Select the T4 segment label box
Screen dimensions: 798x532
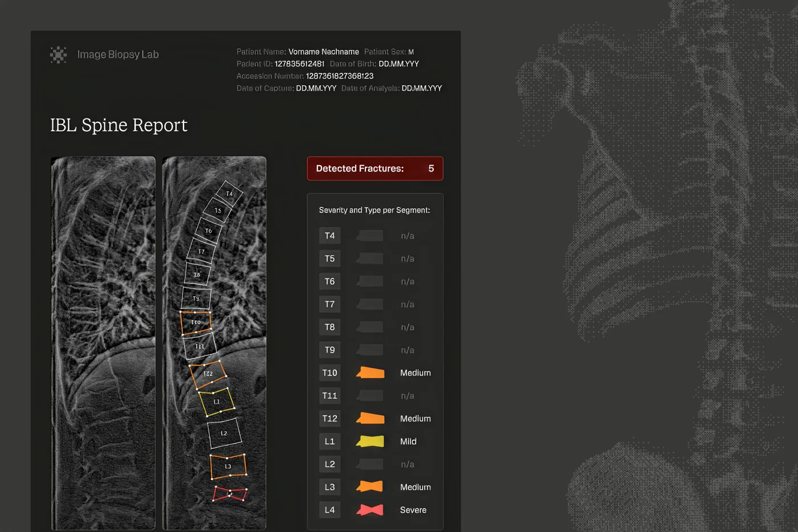329,236
